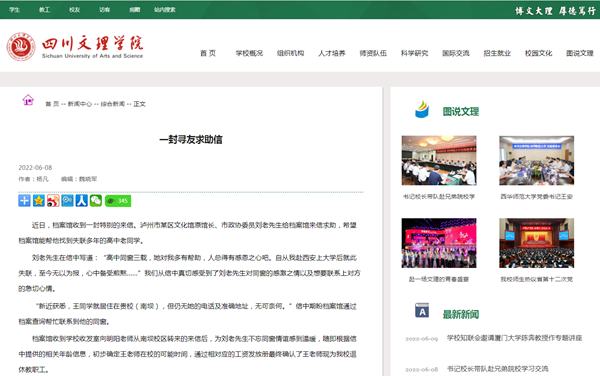Open the 学校概况 navigation menu
Image resolution: width=600 pixels, height=376 pixels.
point(249,53)
